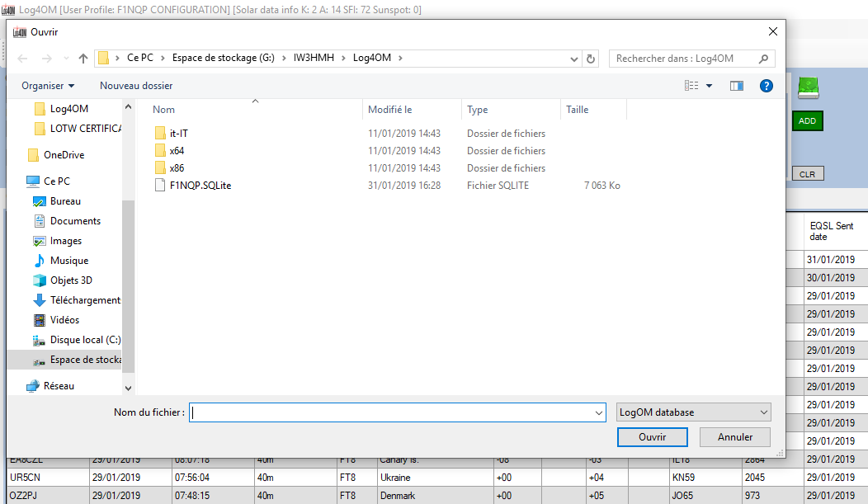868x504 pixels.
Task: Select Espace de stockage (G:) breadcrumb
Action: pyautogui.click(x=223, y=58)
